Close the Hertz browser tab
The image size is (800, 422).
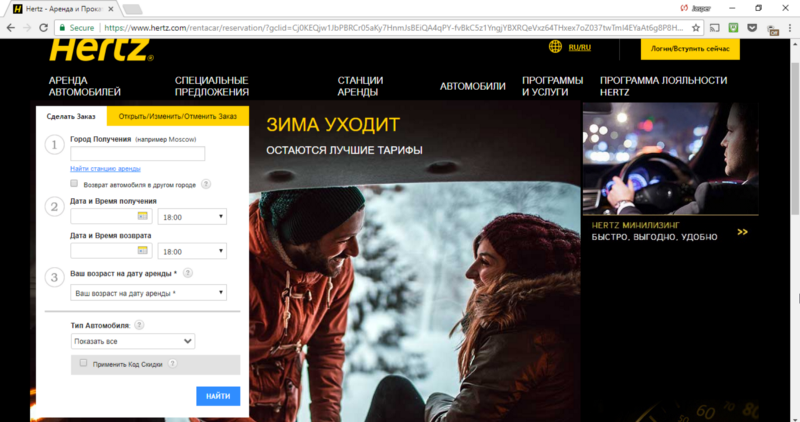(111, 9)
